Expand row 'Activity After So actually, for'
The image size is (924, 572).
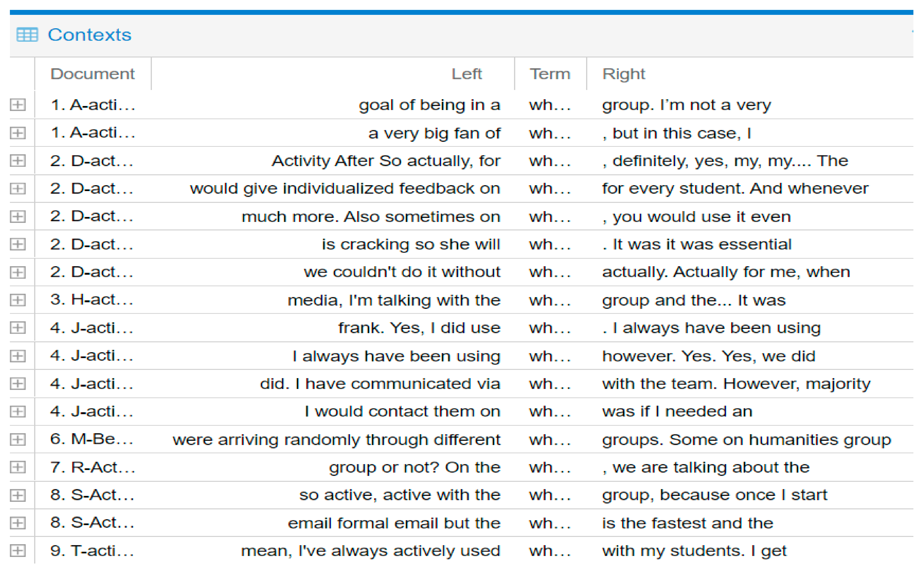pyautogui.click(x=18, y=161)
